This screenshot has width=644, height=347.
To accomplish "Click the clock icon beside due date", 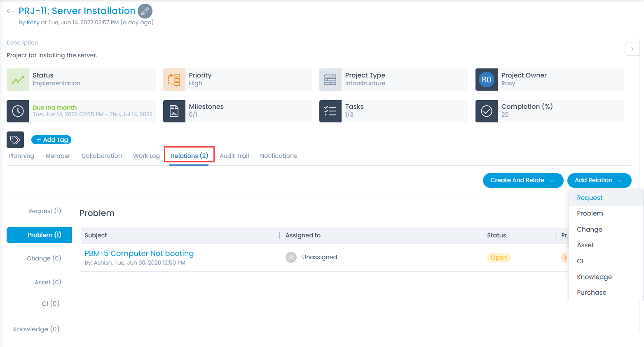I will (17, 111).
